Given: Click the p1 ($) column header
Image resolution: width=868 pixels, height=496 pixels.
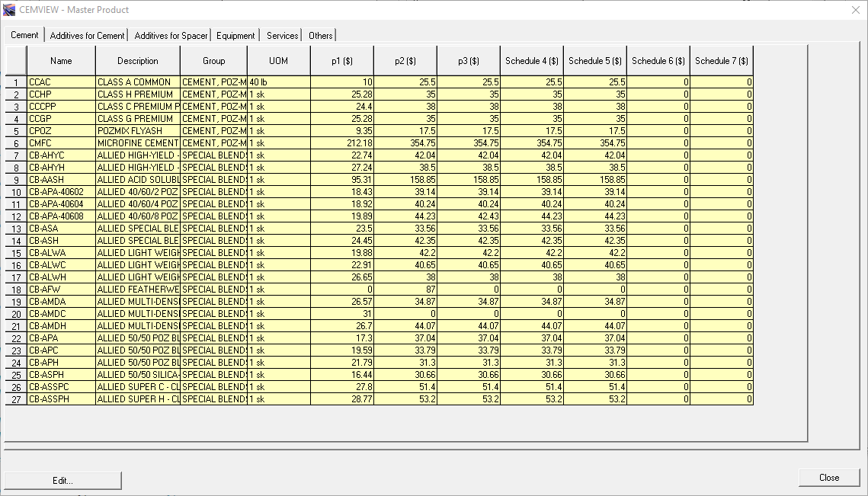Looking at the screenshot, I should pyautogui.click(x=341, y=61).
